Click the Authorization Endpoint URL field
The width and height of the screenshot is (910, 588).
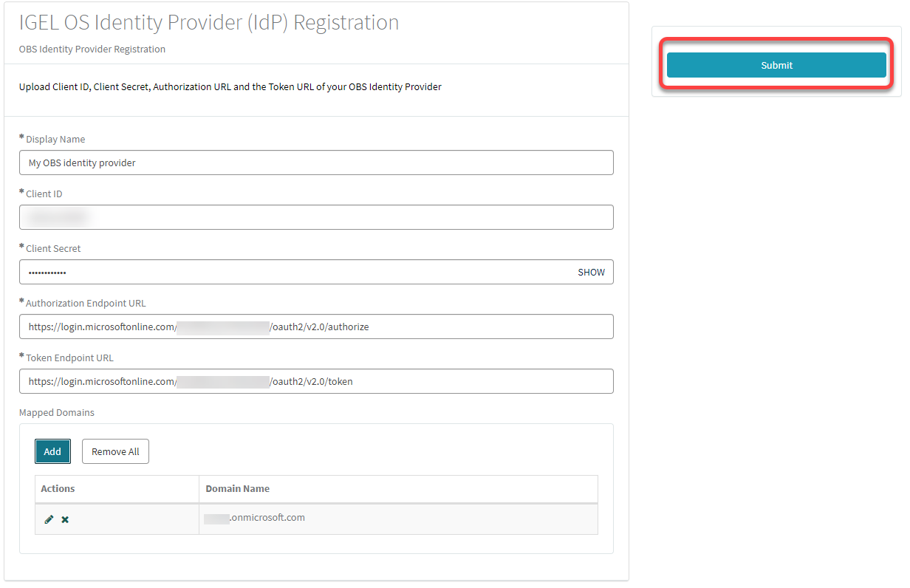[316, 326]
